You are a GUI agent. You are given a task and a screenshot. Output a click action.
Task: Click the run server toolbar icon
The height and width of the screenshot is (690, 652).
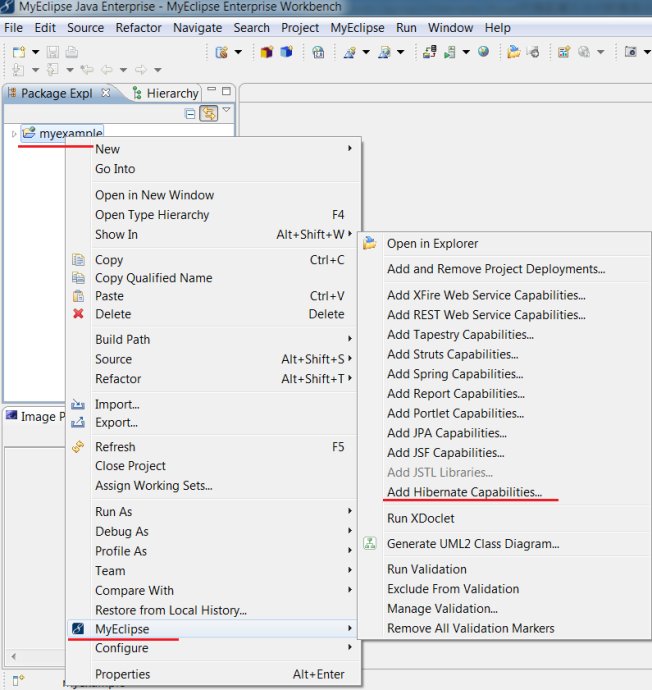pos(449,52)
